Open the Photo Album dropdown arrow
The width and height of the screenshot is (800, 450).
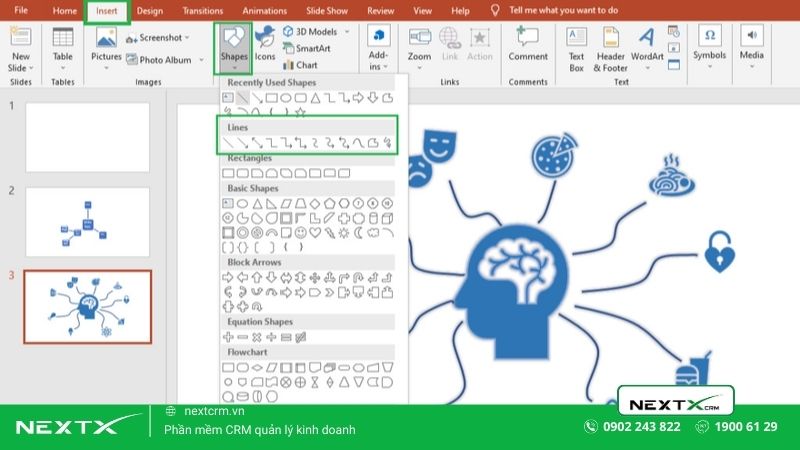pyautogui.click(x=201, y=60)
